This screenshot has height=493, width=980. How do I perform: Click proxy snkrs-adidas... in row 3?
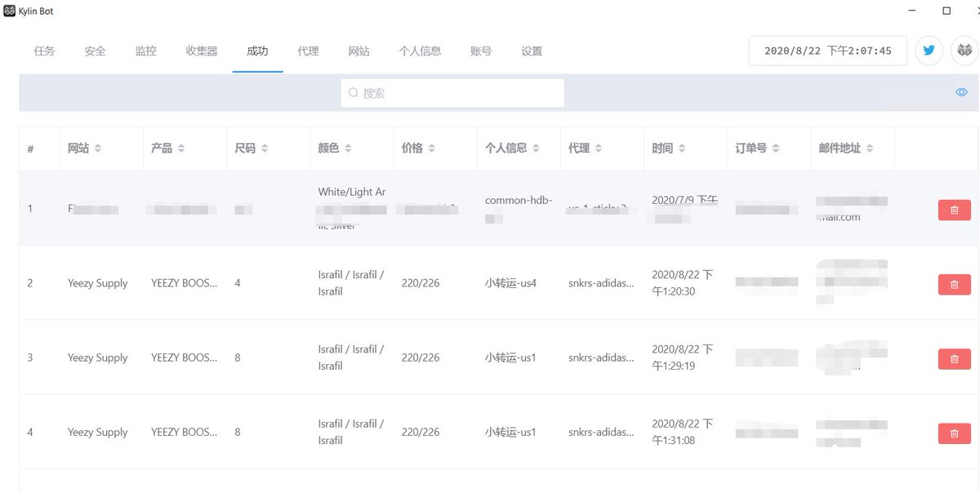point(601,358)
